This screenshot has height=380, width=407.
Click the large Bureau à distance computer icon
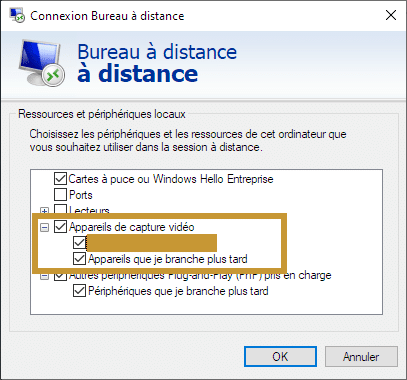coord(42,62)
